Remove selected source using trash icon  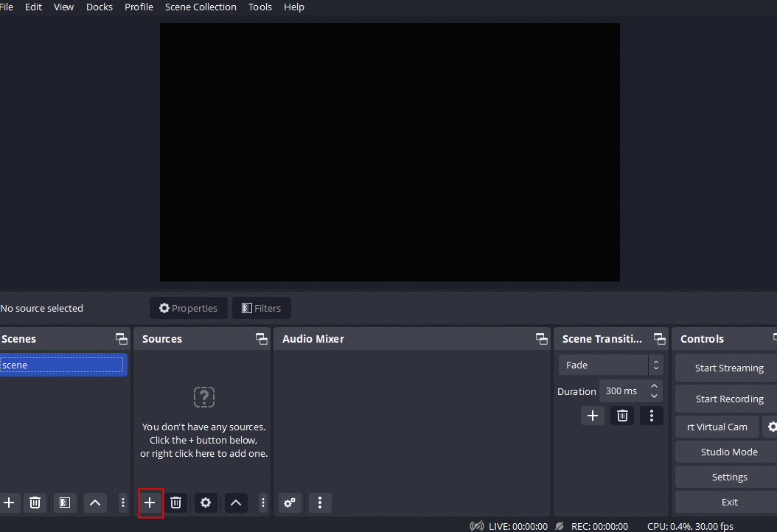pos(175,503)
